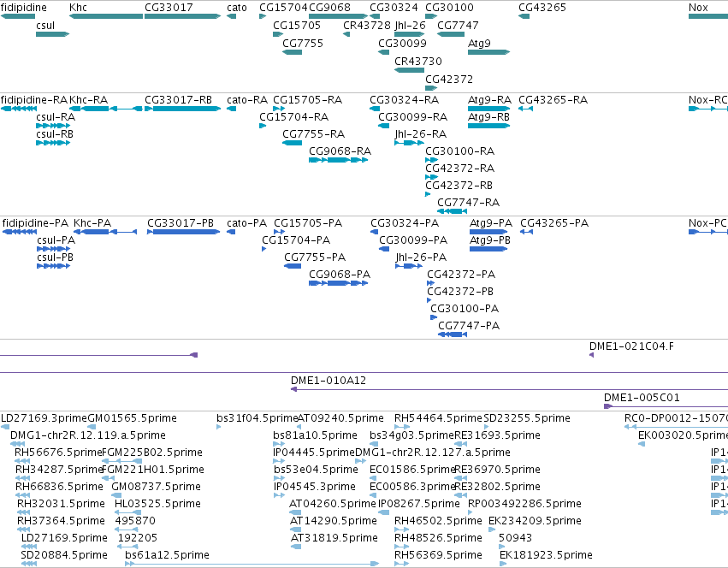Select the Khc-RA transcript
The height and width of the screenshot is (568, 728).
pyautogui.click(x=106, y=109)
